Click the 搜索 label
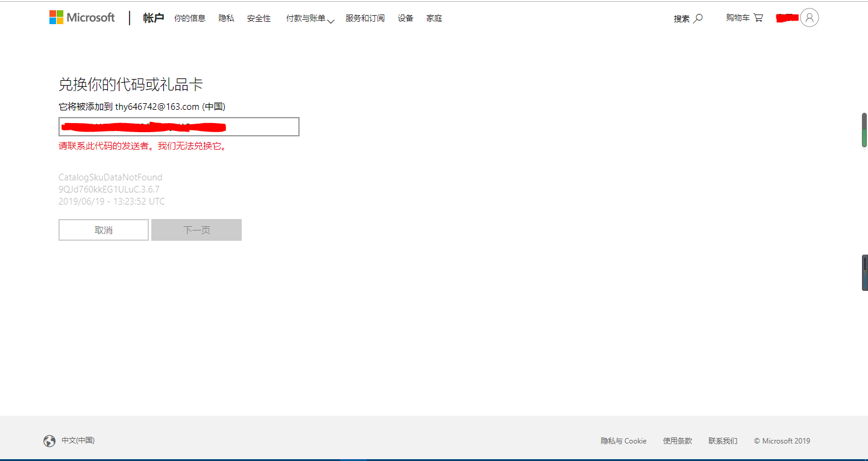Screen dimensions: 868x461 (682, 19)
